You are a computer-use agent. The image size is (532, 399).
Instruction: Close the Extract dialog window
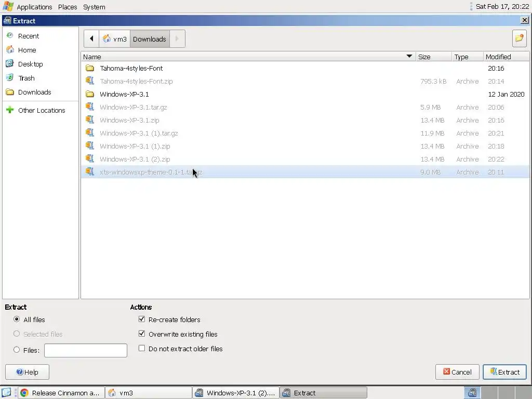[524, 20]
